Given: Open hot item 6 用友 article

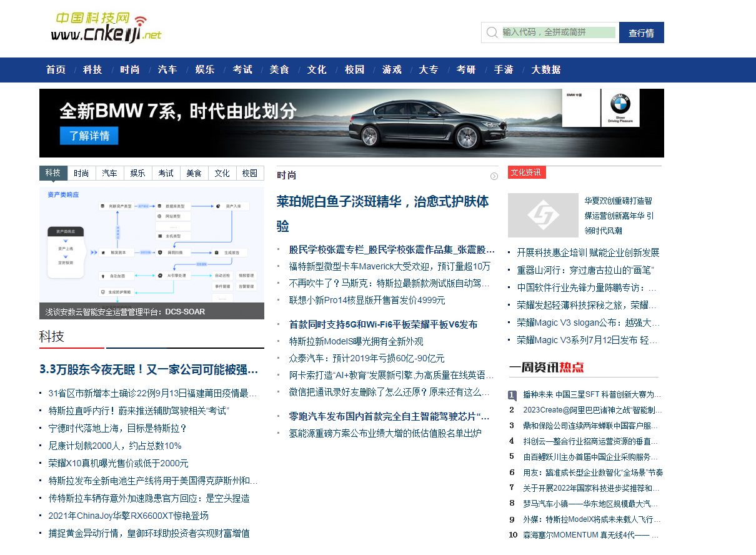Looking at the screenshot, I should coord(593,472).
